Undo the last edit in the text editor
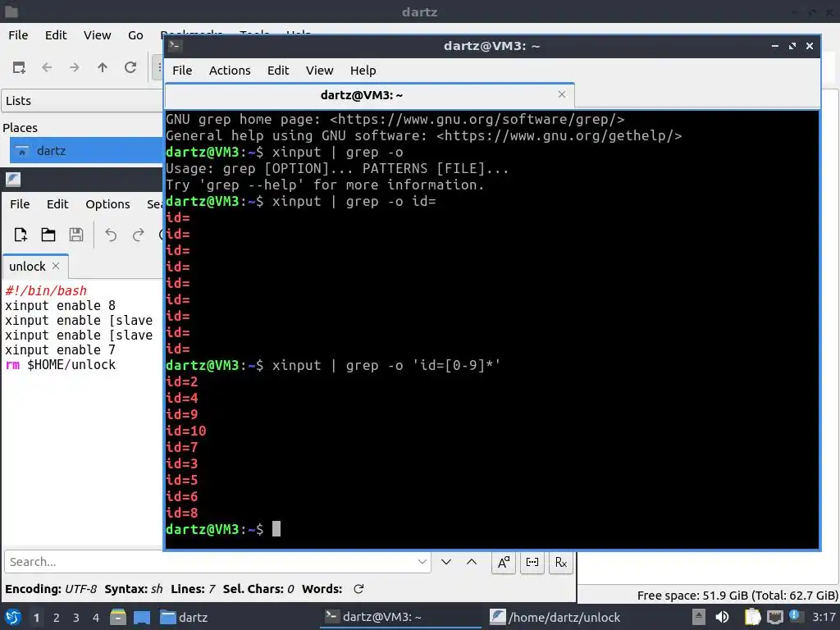Viewport: 840px width, 630px height. click(111, 235)
